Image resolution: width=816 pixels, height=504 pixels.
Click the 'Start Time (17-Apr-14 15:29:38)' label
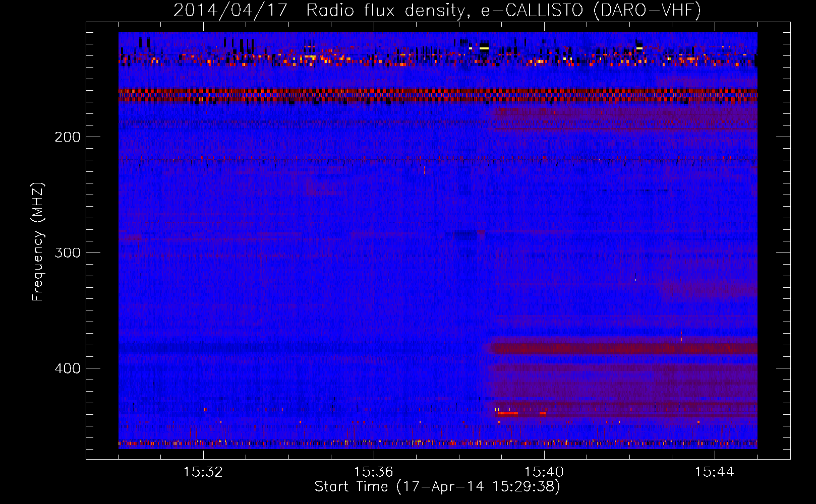(437, 487)
